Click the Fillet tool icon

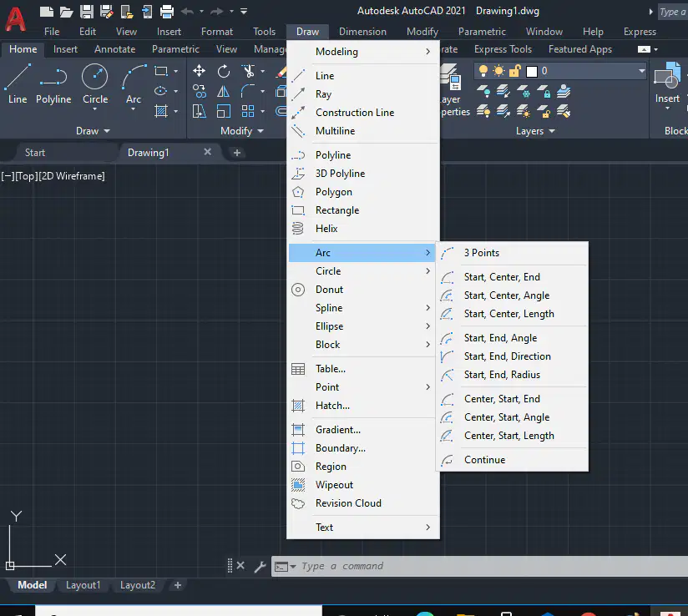tap(248, 91)
